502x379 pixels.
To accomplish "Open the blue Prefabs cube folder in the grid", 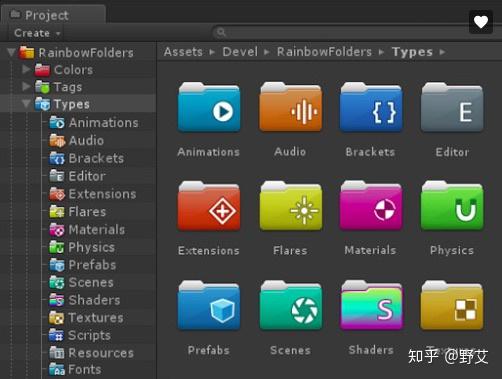I will tap(209, 305).
